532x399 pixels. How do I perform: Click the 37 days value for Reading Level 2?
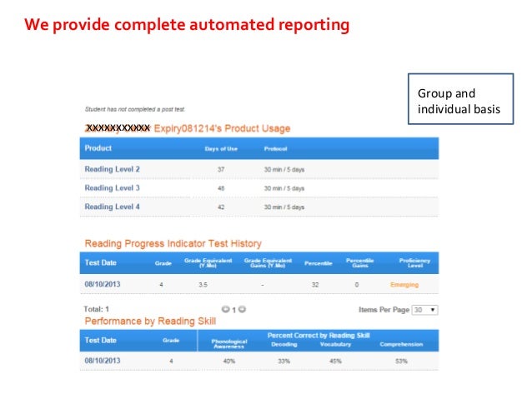tap(221, 169)
